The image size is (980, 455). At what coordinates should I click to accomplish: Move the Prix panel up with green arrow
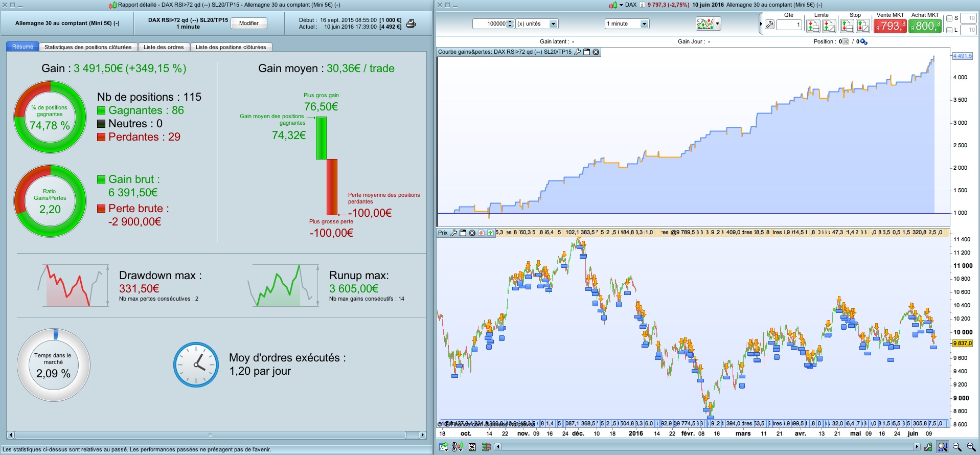coord(490,233)
